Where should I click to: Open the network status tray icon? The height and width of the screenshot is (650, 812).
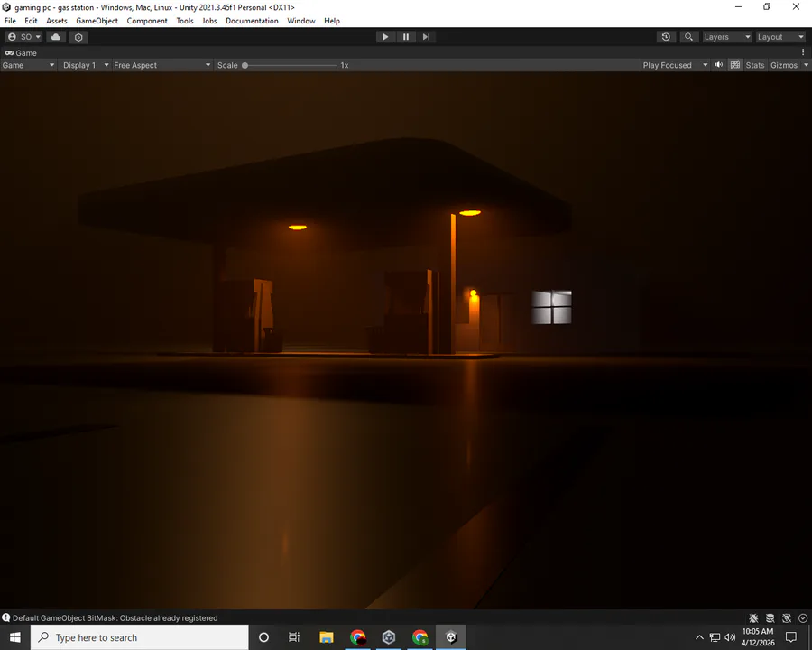coord(715,637)
